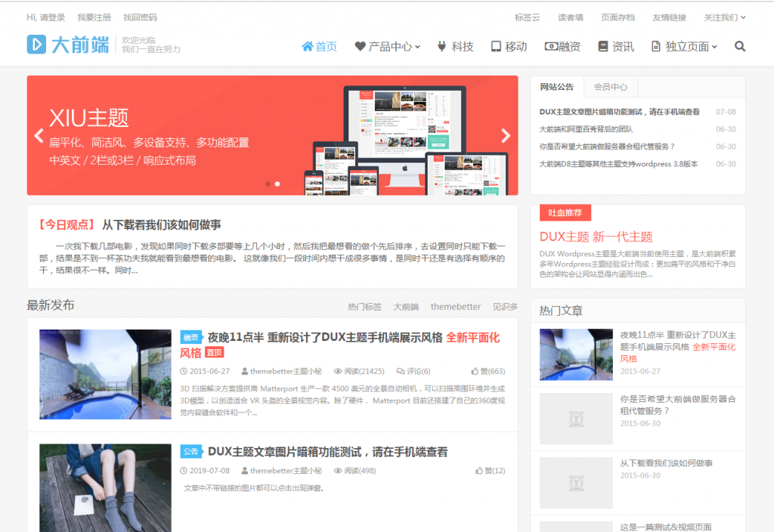The height and width of the screenshot is (532, 774).
Task: Open the 标签云 link
Action: (x=527, y=17)
